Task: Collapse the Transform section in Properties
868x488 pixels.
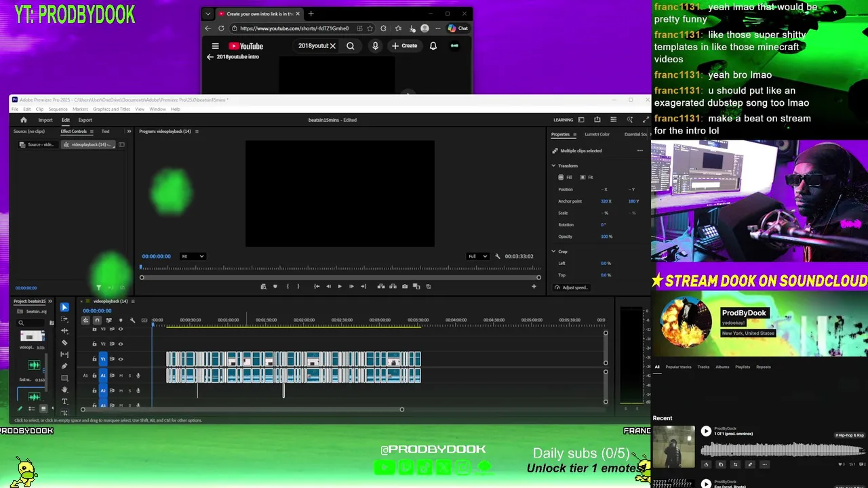Action: (553, 165)
